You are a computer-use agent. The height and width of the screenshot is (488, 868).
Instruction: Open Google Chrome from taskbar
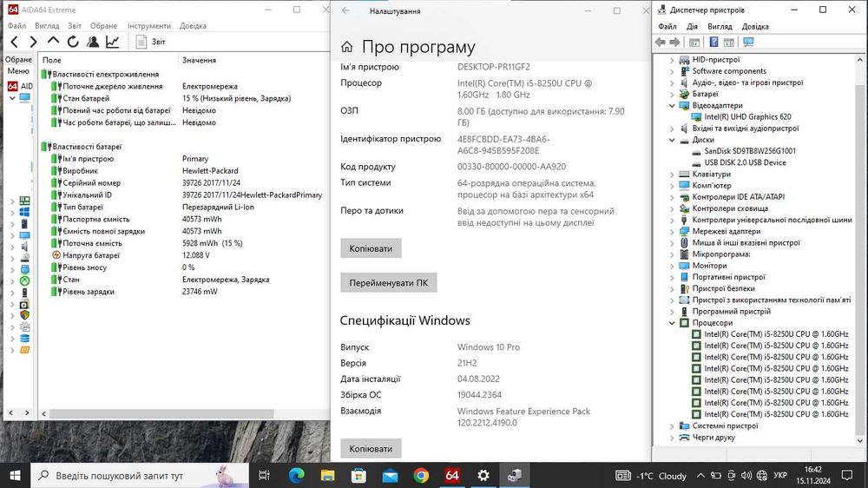[421, 475]
